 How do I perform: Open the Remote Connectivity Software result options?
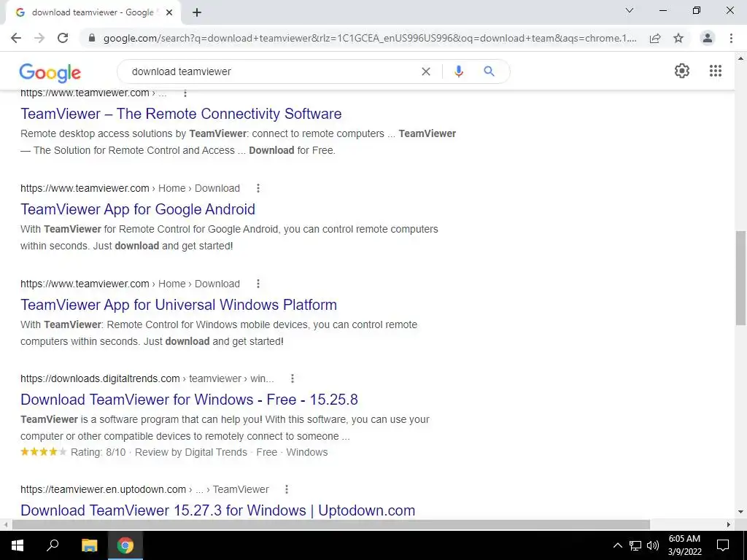185,93
